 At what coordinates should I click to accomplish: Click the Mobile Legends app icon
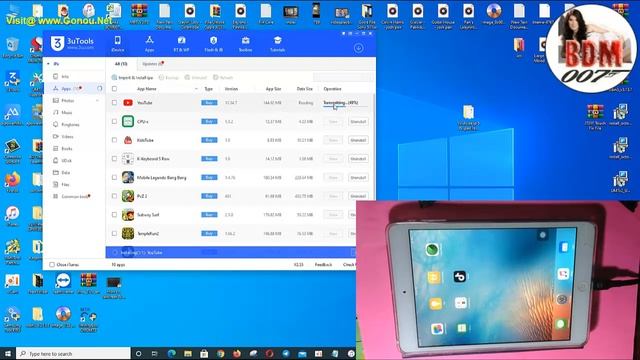128,178
